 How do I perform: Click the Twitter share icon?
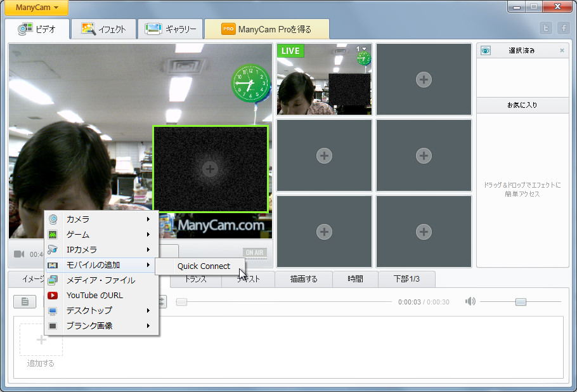click(546, 28)
